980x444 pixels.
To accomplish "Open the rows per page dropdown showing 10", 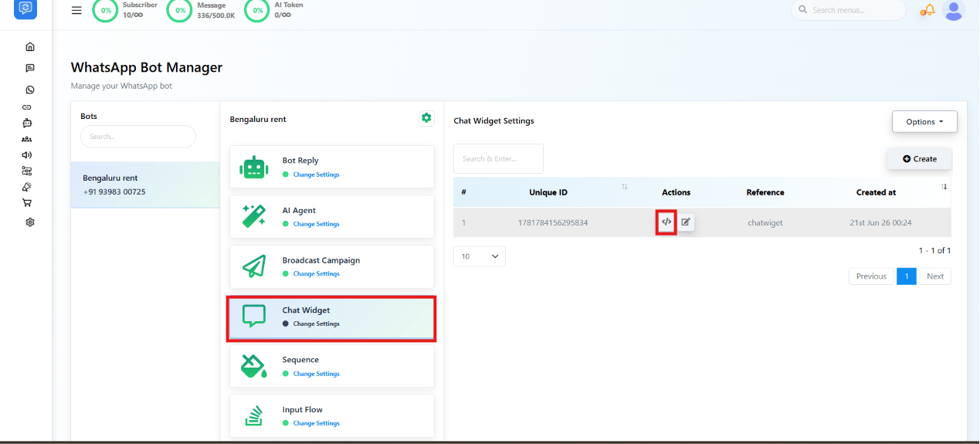I will (480, 256).
